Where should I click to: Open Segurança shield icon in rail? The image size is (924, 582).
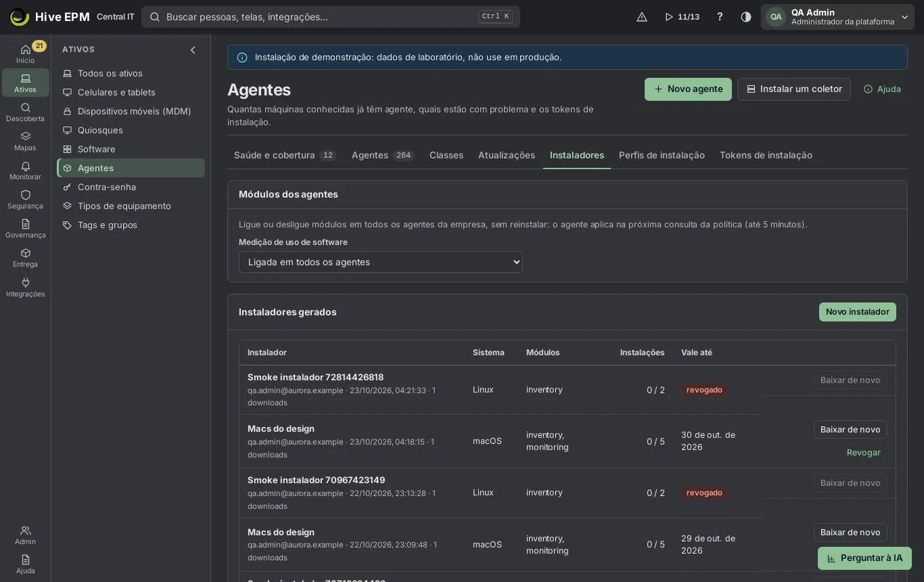(x=25, y=200)
